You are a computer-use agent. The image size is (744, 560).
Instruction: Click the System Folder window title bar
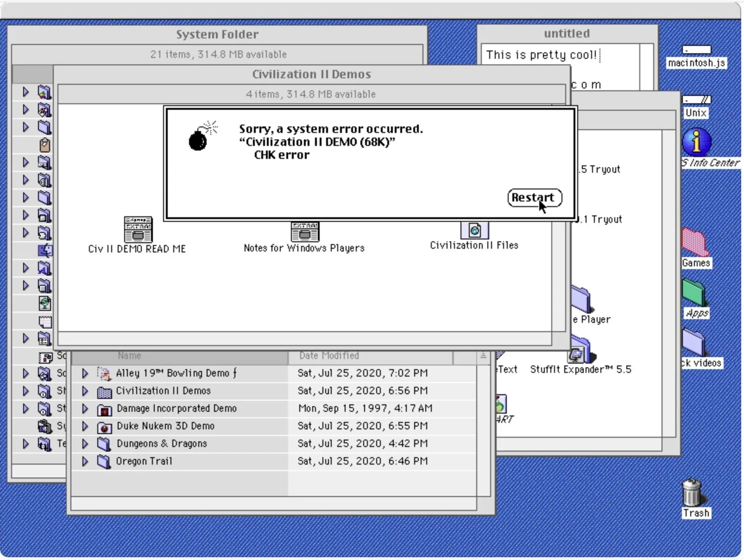coord(217,34)
